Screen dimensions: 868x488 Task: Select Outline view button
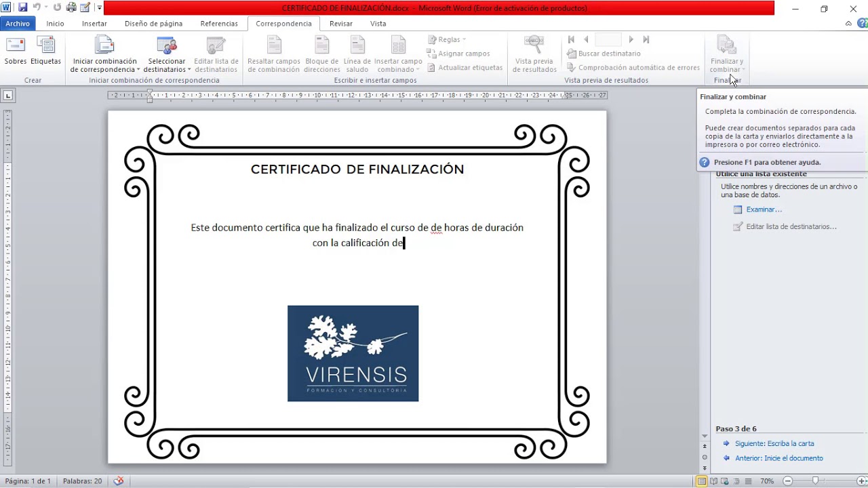[736, 481]
